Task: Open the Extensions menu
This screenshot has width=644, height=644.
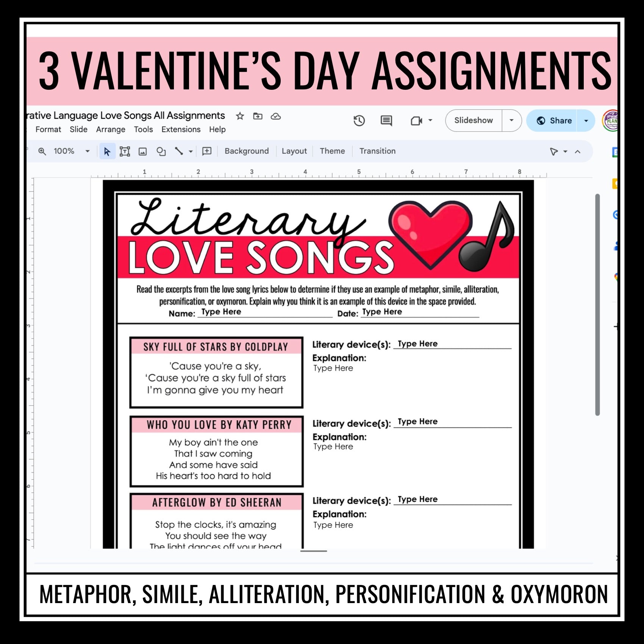Action: 181,130
